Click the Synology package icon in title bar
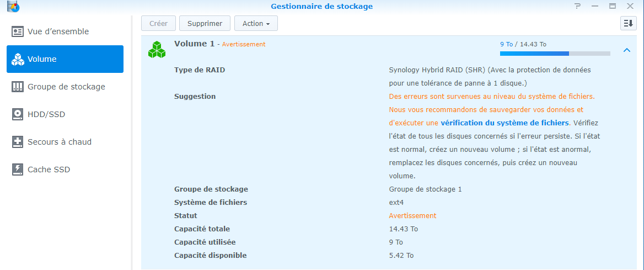This screenshot has width=644, height=270. pos(10,7)
